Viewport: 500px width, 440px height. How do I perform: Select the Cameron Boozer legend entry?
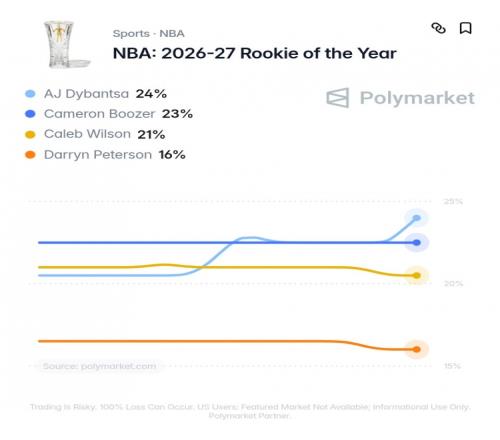pos(109,114)
